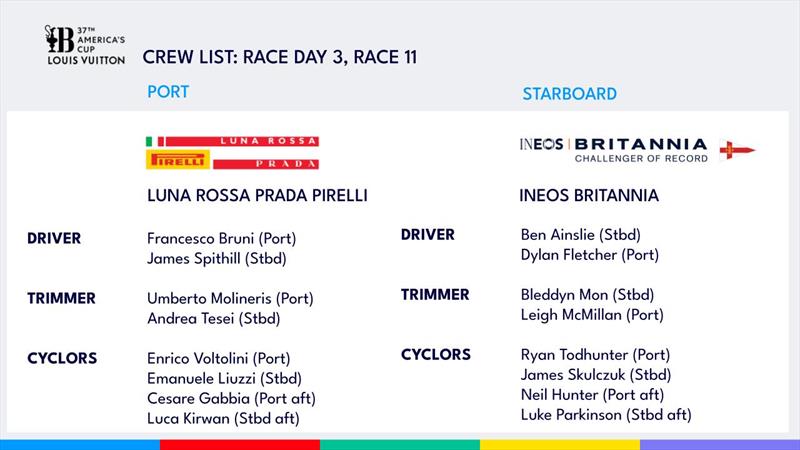800x450 pixels.
Task: Click the Luna Rossa Prada Pirelli team name
Action: tap(257, 195)
